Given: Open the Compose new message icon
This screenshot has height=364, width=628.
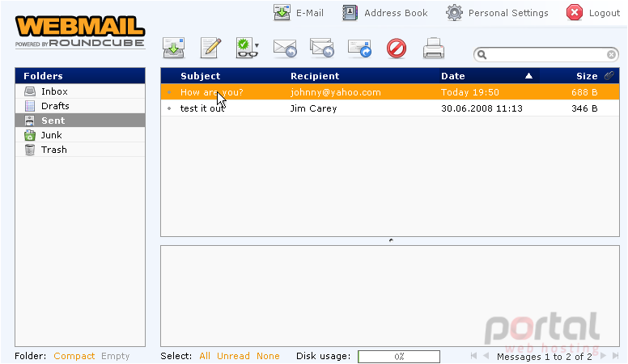Looking at the screenshot, I should [x=210, y=48].
